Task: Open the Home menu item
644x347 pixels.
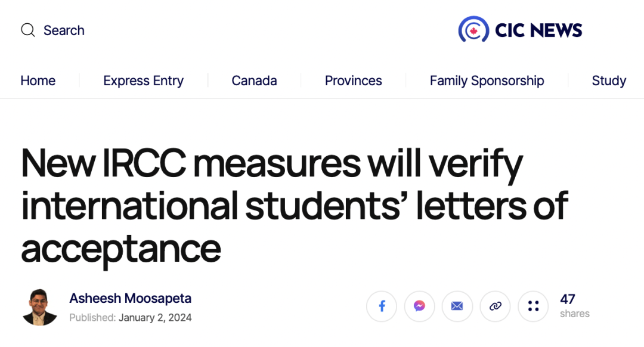Action: 38,80
